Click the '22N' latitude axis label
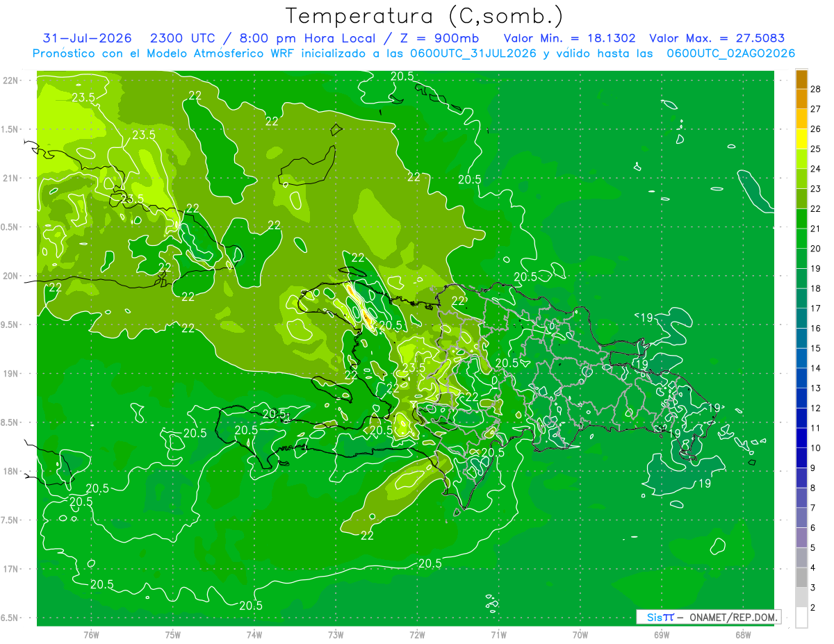This screenshot has width=834, height=644. [10, 81]
